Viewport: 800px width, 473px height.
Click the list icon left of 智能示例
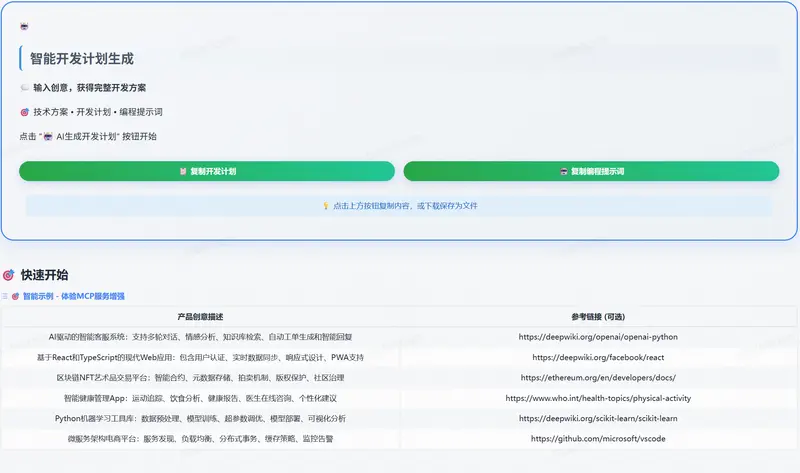tap(4, 297)
